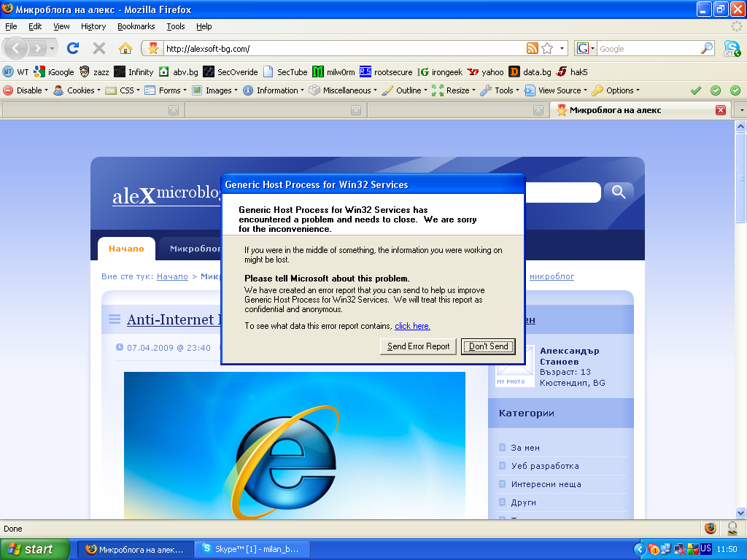This screenshot has height=560, width=747.
Task: Stop loading with the X toolbar icon
Action: pos(99,48)
